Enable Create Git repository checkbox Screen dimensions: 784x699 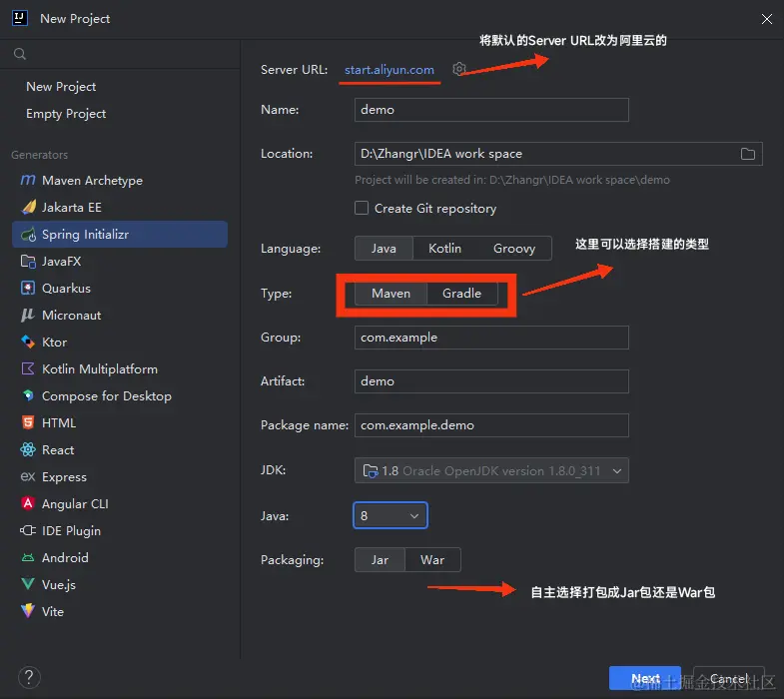click(x=361, y=208)
